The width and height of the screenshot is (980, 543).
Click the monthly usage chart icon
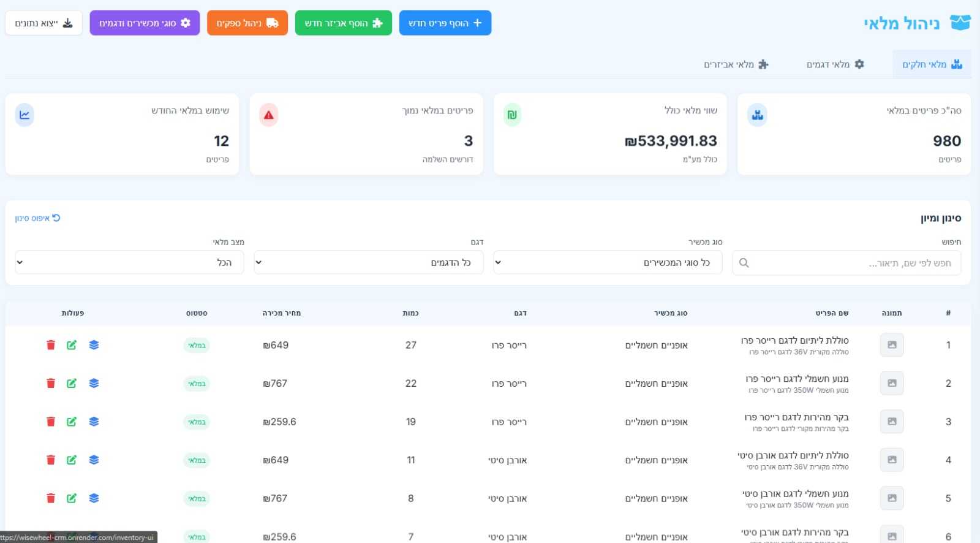click(24, 115)
